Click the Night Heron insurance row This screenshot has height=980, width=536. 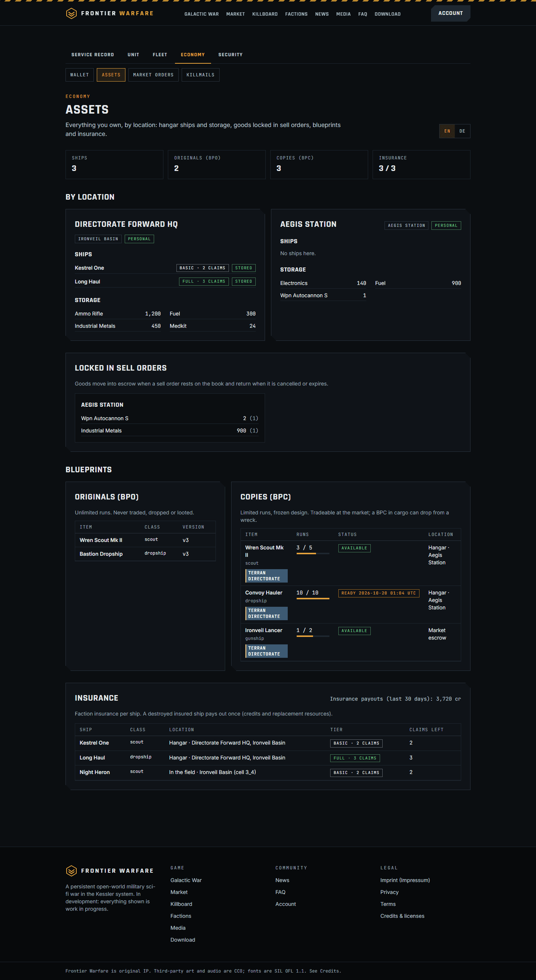pyautogui.click(x=268, y=772)
